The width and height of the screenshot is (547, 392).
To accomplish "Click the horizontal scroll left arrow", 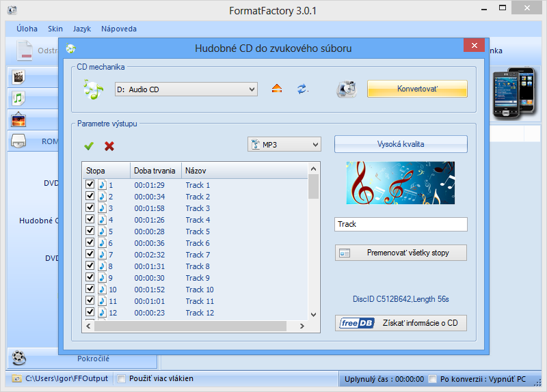I will click(x=88, y=326).
